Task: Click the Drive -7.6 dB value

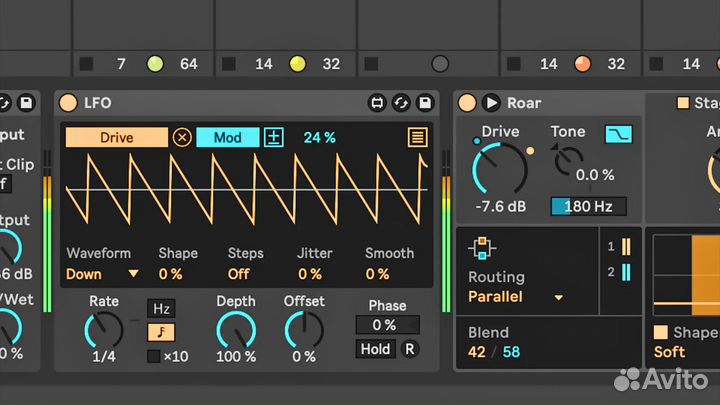Action: click(x=500, y=207)
